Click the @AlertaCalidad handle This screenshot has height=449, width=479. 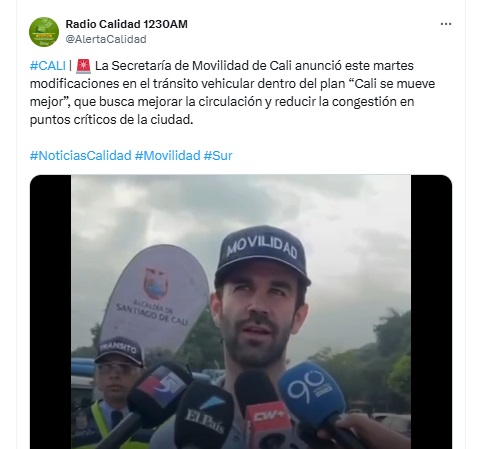point(106,39)
